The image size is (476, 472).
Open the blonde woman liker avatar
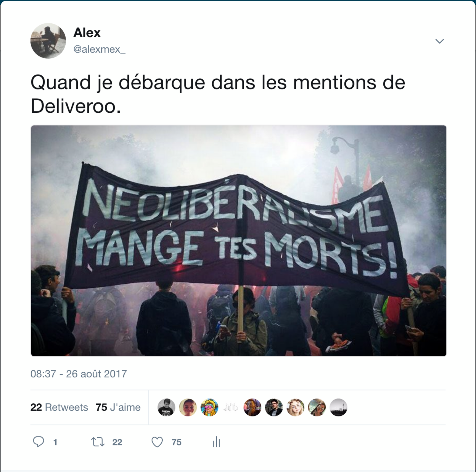click(x=295, y=407)
